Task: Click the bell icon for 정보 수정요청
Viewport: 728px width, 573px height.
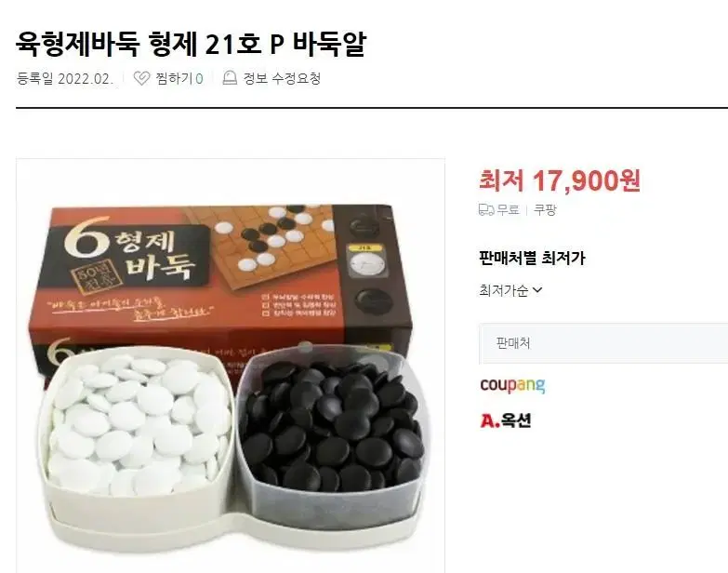Action: coord(230,78)
